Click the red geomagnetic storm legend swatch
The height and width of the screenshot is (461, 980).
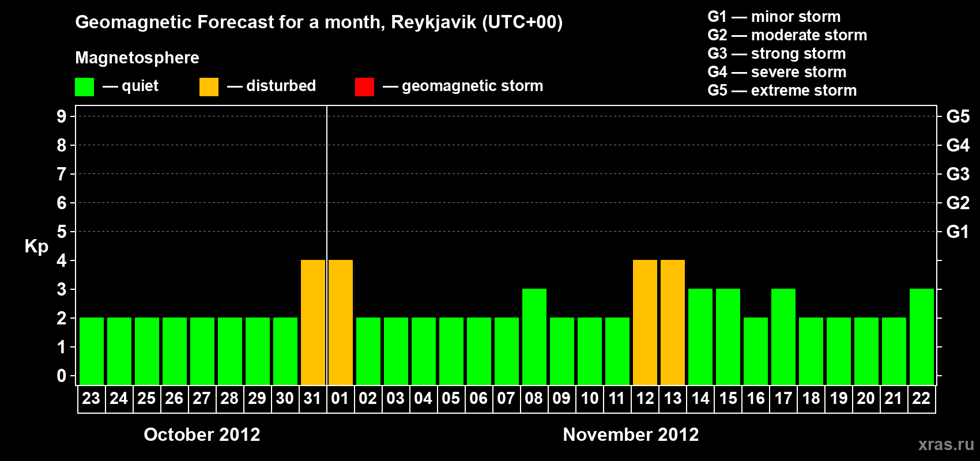364,87
